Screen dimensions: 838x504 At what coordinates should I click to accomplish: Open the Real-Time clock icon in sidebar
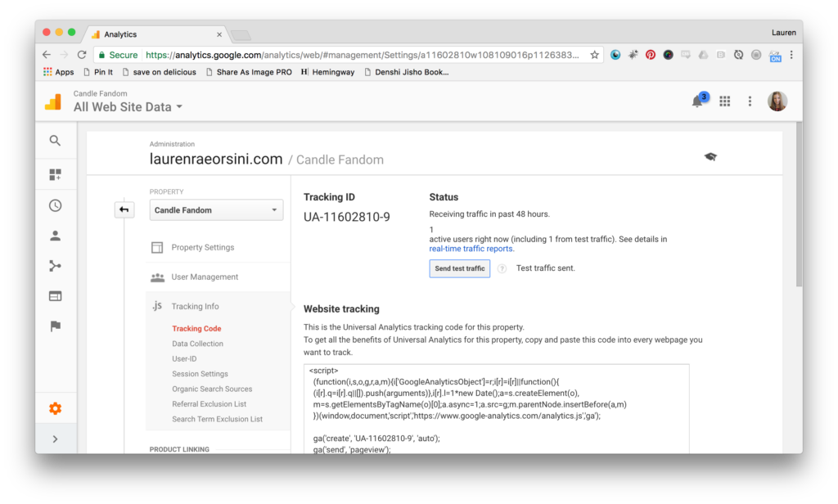[55, 205]
